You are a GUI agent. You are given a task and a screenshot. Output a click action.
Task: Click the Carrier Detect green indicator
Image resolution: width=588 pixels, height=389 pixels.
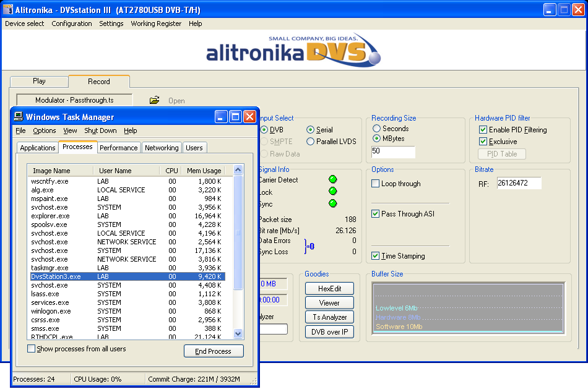pyautogui.click(x=332, y=179)
